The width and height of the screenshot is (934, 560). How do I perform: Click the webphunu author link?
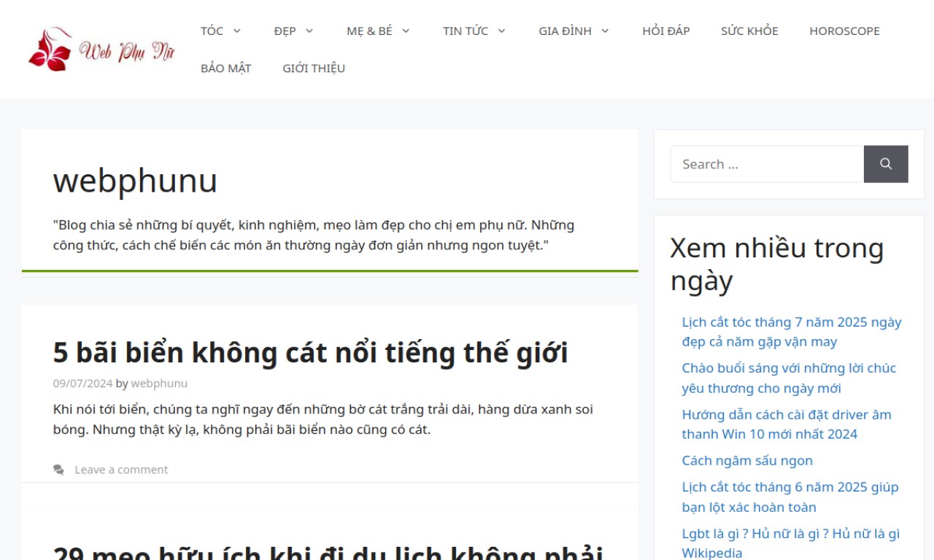click(159, 384)
